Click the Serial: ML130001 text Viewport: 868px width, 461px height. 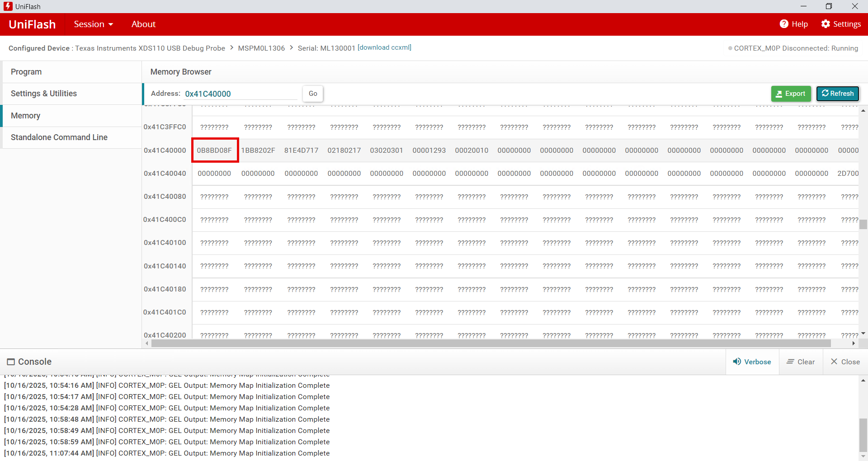326,48
